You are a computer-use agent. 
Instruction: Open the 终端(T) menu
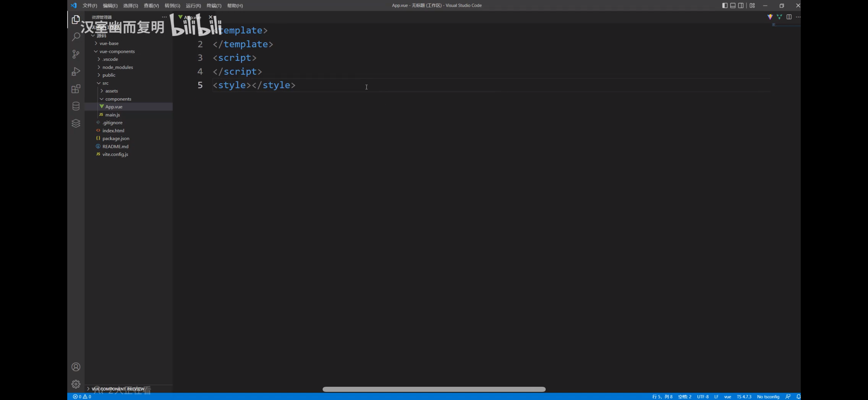coord(214,5)
